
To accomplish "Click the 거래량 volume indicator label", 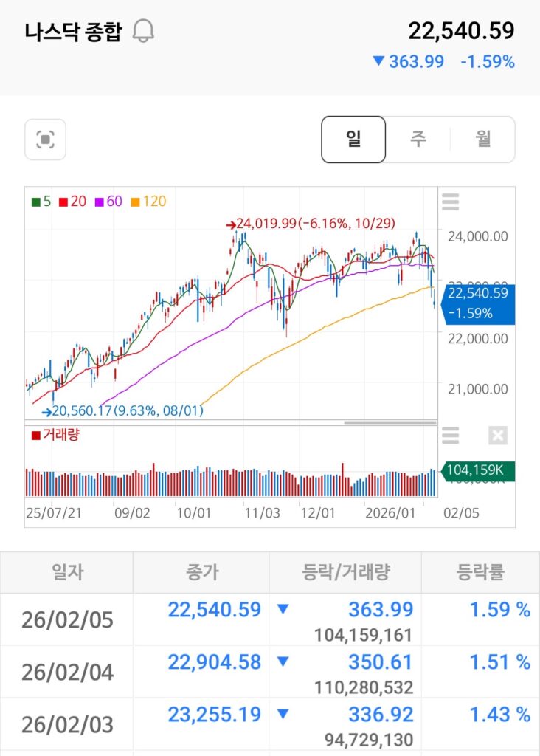I will [55, 435].
